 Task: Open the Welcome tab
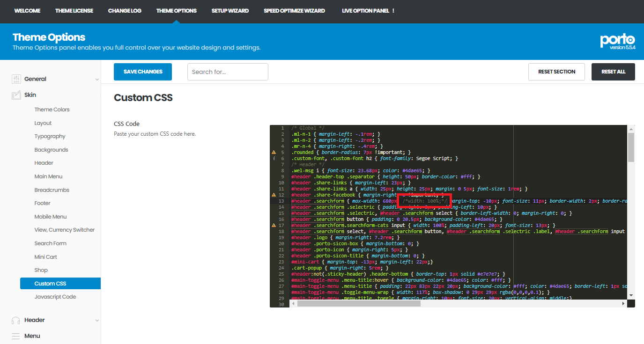[x=27, y=11]
